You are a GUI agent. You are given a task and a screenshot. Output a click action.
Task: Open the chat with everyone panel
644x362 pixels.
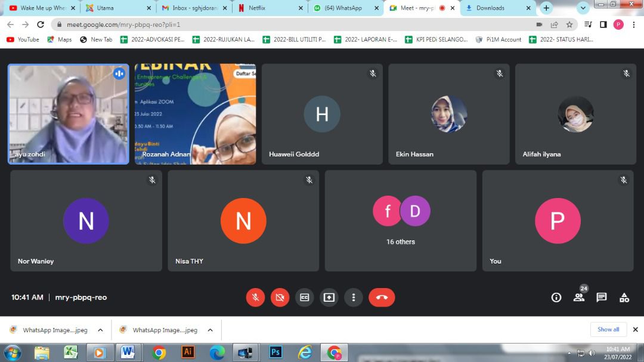tap(601, 297)
